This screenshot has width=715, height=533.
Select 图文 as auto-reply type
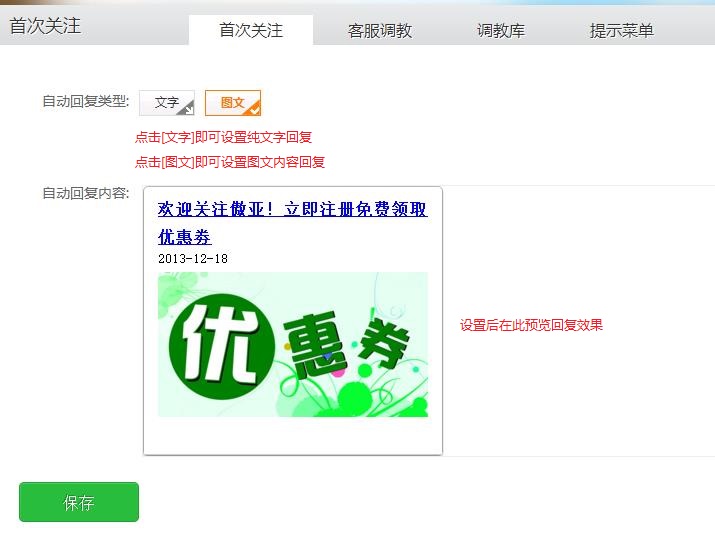[x=232, y=103]
